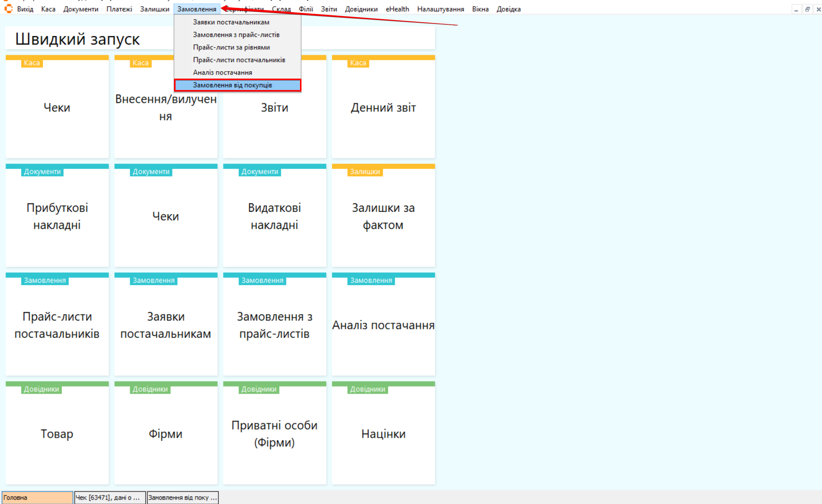Viewport: 822px width, 504px height.
Task: Open 'Заявки постачальникам' in the dropdown menu
Action: pos(231,22)
